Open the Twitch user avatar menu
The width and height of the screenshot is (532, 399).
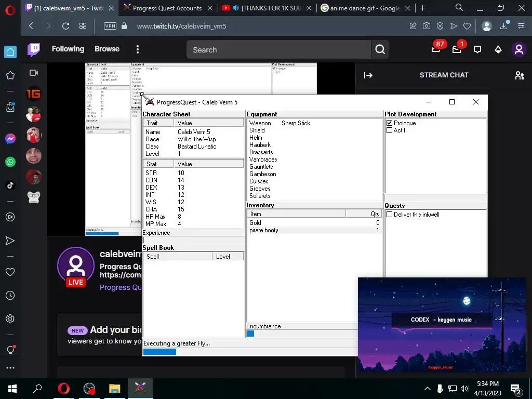point(519,49)
